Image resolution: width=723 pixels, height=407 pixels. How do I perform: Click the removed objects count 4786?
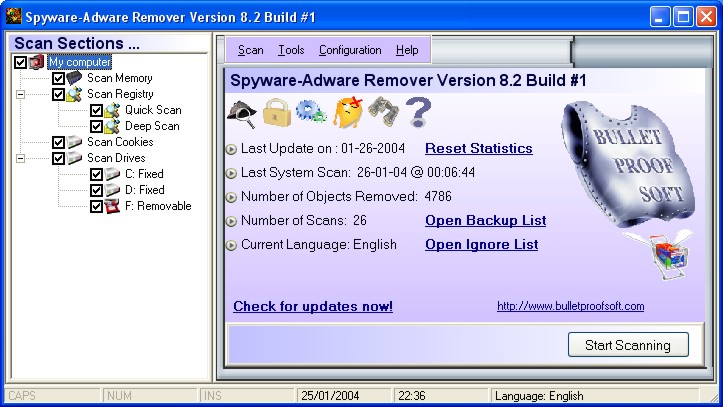(x=438, y=196)
